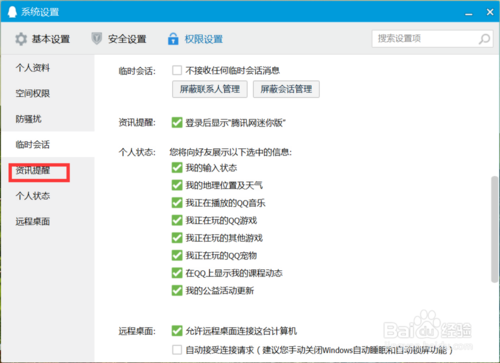Click the blue lock icon for permission settings
The width and height of the screenshot is (500, 363).
coord(173,39)
